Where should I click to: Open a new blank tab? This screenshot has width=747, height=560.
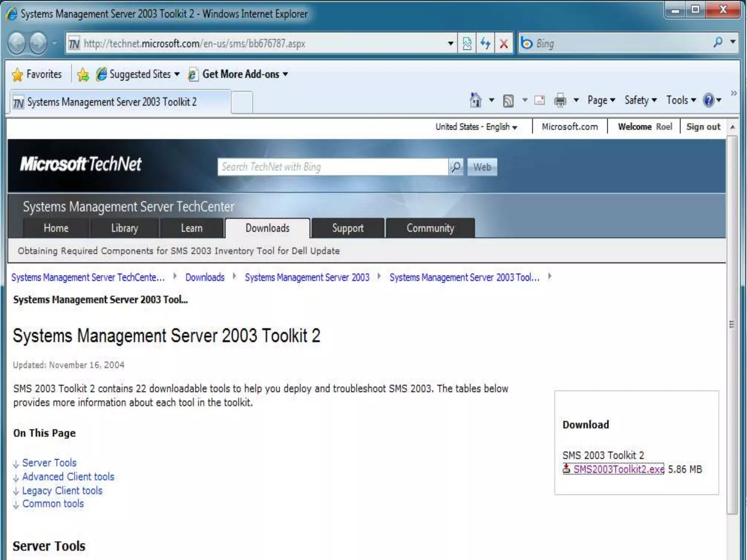(x=241, y=102)
